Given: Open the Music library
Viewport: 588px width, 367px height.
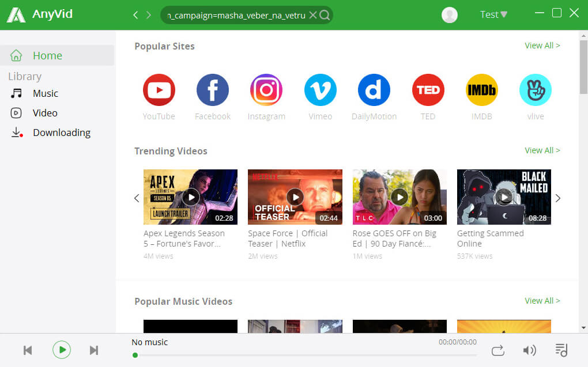Looking at the screenshot, I should click(46, 93).
